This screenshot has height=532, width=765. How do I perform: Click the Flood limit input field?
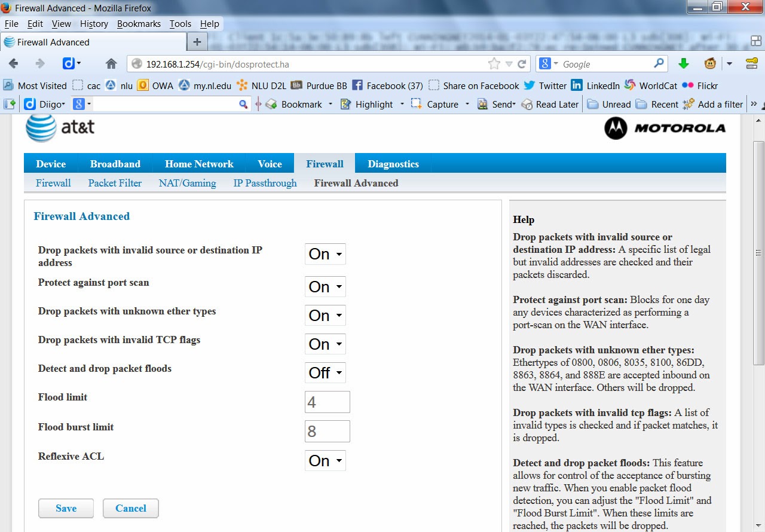point(328,402)
